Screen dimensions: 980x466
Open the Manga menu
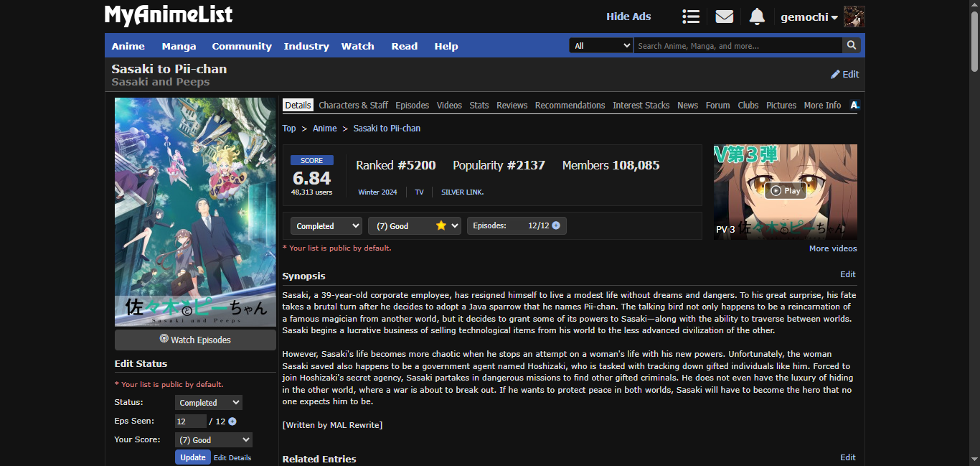[x=179, y=46]
